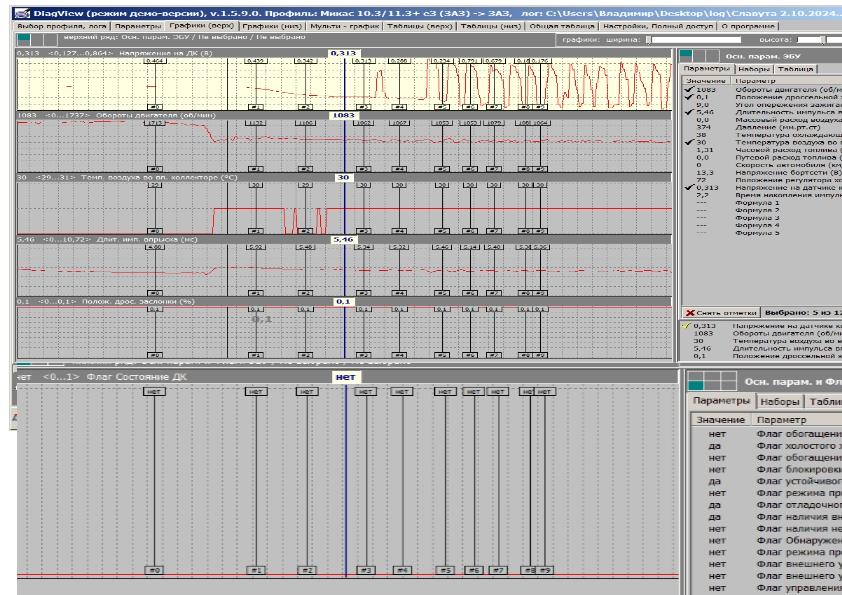The width and height of the screenshot is (842, 595).
Task: Check the 0,0 'Массовый расход воздуха' row
Action: click(x=763, y=120)
